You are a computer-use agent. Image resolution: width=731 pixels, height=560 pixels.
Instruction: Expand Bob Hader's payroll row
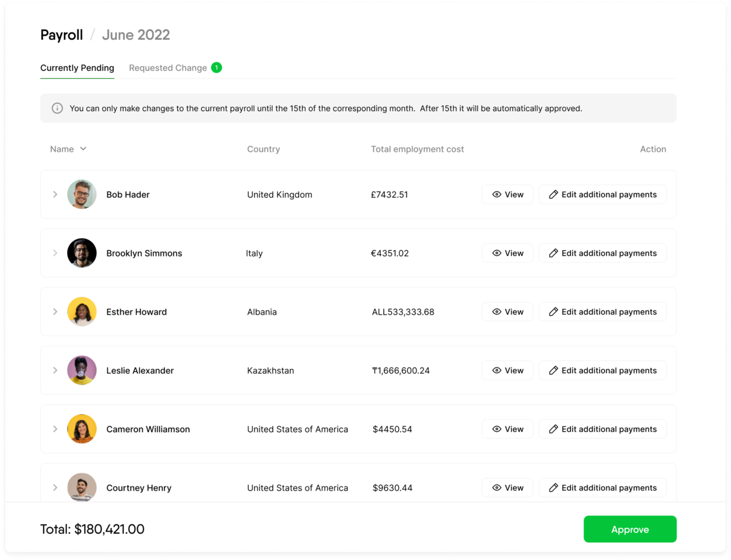click(55, 194)
